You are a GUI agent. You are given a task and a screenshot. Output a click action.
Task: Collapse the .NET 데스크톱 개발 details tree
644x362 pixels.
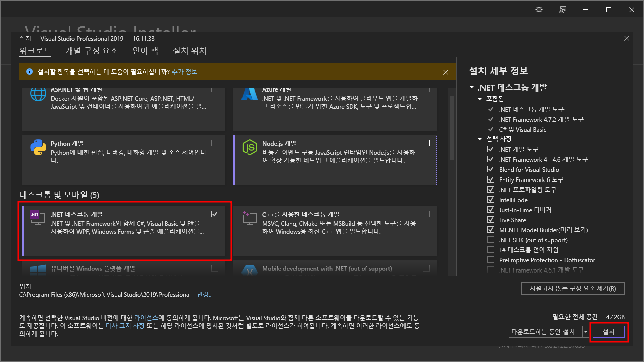click(x=472, y=87)
